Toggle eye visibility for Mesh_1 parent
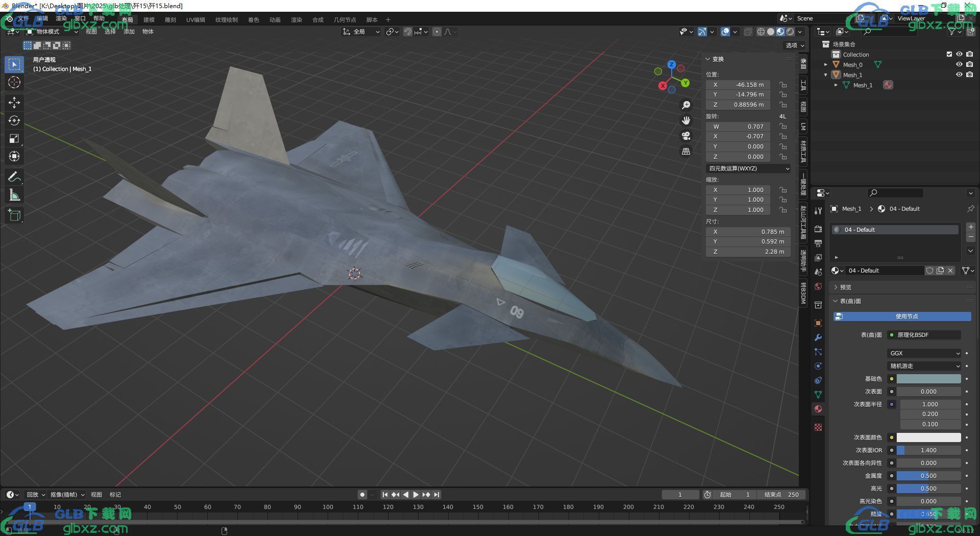Screen dimensions: 980x536 pyautogui.click(x=959, y=75)
